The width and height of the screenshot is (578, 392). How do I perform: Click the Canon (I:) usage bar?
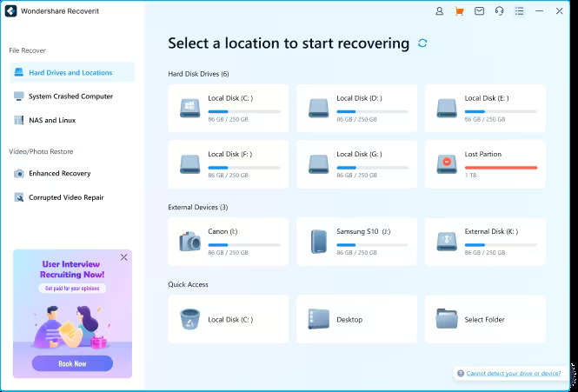click(244, 245)
